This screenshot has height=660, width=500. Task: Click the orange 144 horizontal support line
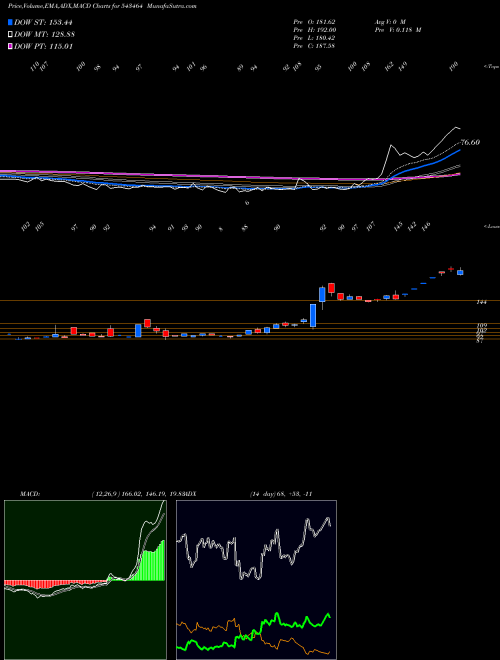[250, 301]
